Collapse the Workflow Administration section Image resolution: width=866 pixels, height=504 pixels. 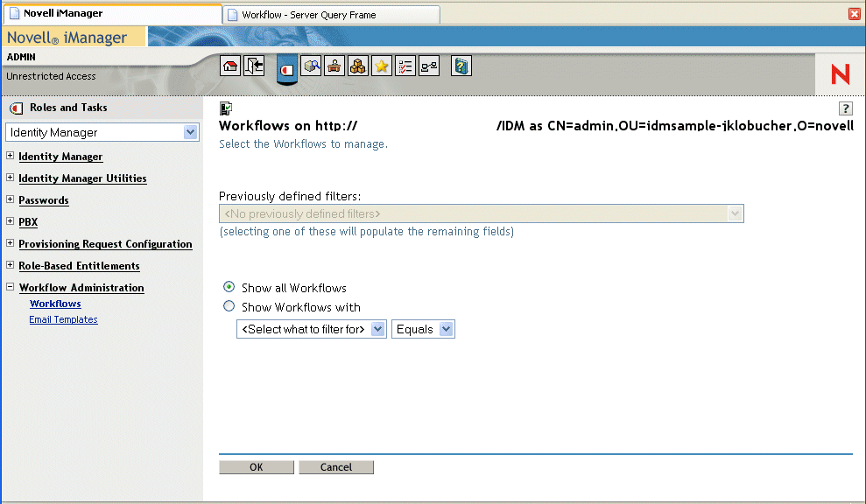(9, 287)
